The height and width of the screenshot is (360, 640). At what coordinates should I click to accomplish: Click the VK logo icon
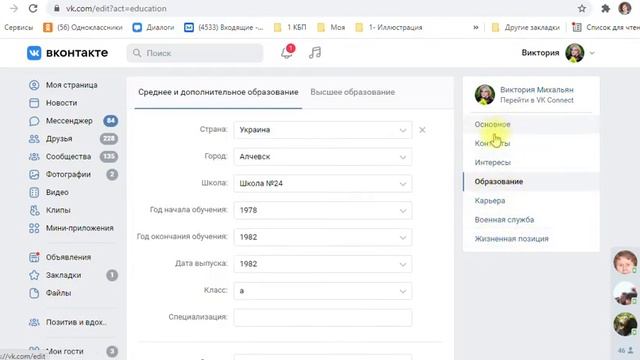34,53
